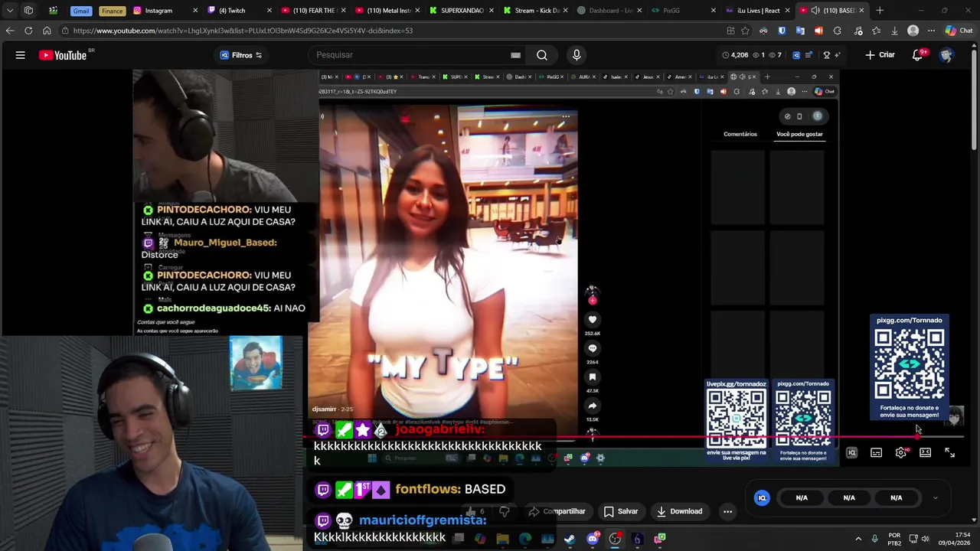Select the last N/A stat pill
This screenshot has width=980, height=551.
pyautogui.click(x=897, y=497)
